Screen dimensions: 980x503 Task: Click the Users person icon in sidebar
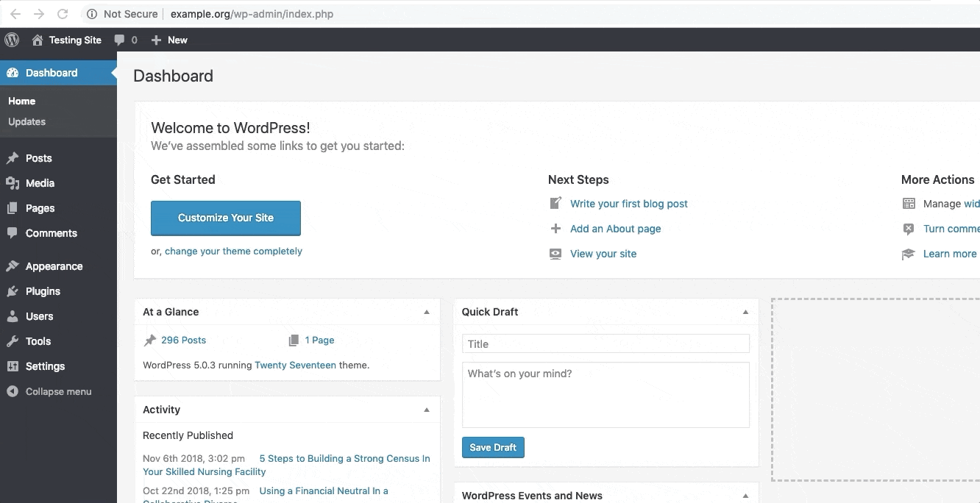[x=13, y=316]
